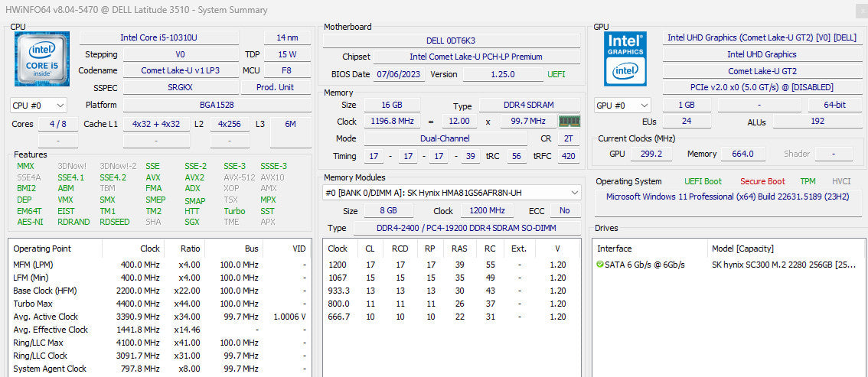Click the Base Clock (HFM) row

[x=159, y=291]
